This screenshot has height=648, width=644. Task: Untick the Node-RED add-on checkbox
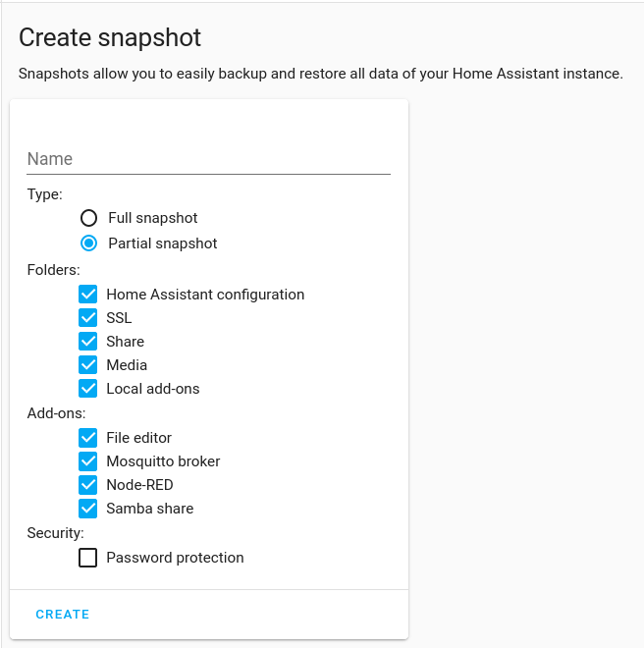(88, 485)
